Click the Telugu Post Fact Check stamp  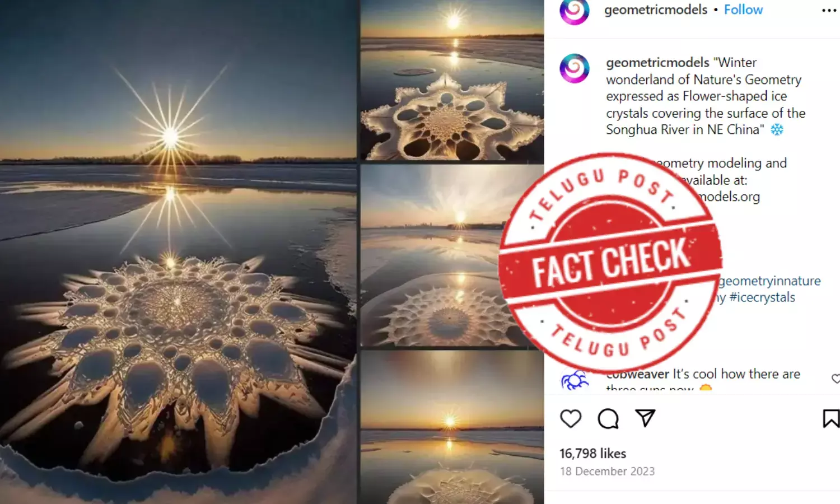[610, 263]
